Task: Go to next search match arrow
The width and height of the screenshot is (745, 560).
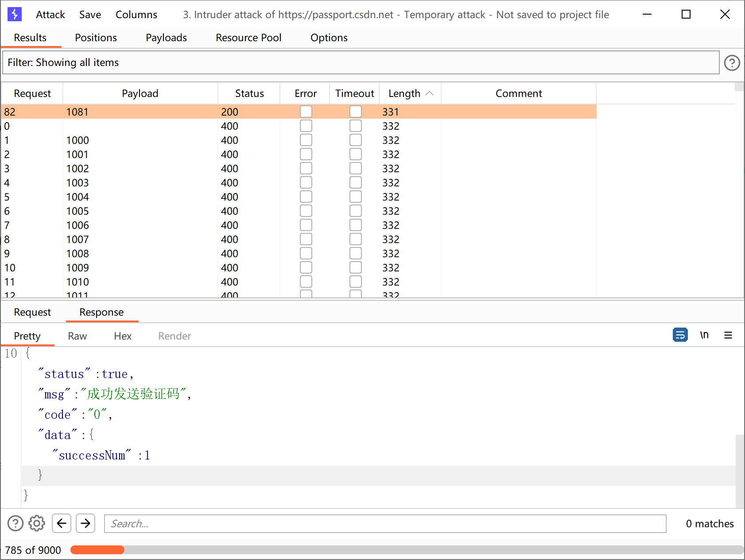Action: [x=85, y=523]
